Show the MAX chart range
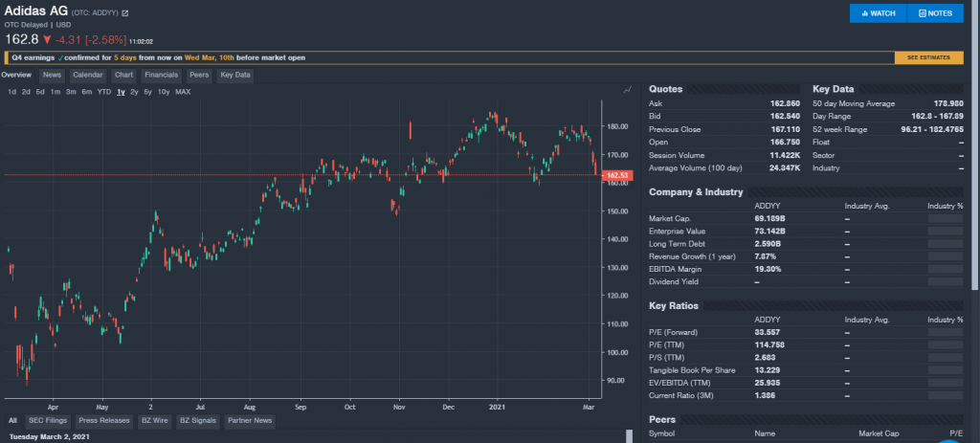The image size is (980, 443). click(x=183, y=92)
